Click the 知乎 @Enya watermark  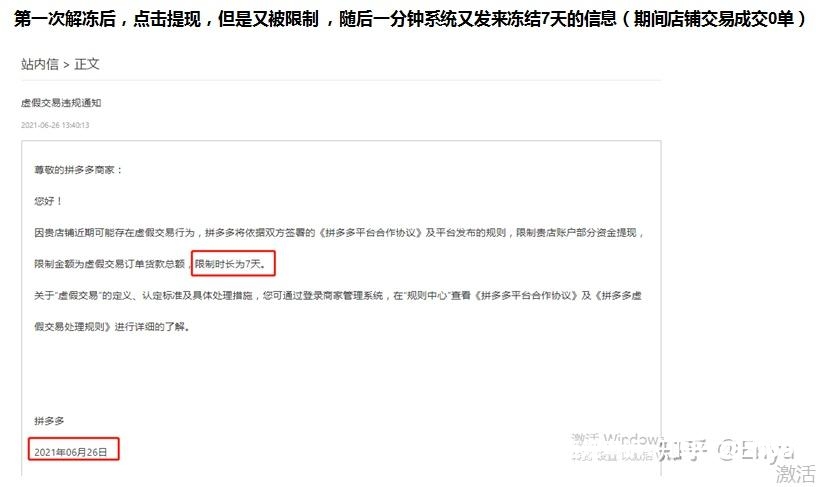tap(725, 451)
